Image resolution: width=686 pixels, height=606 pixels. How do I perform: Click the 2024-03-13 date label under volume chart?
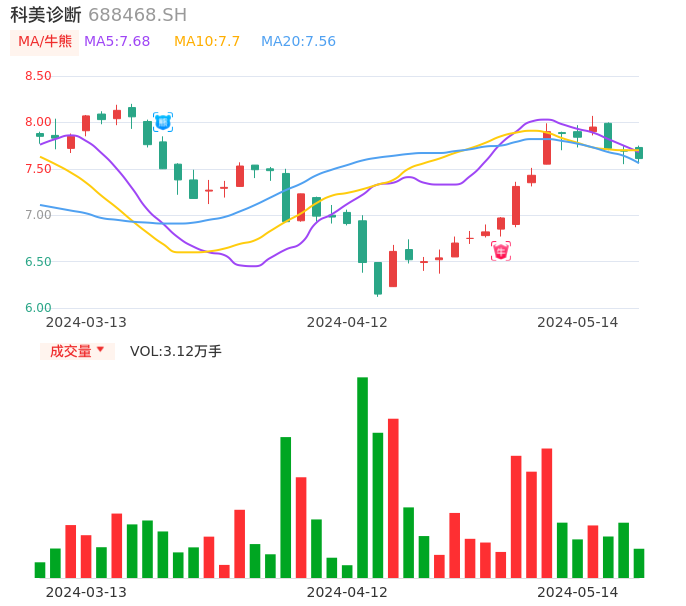[86, 592]
